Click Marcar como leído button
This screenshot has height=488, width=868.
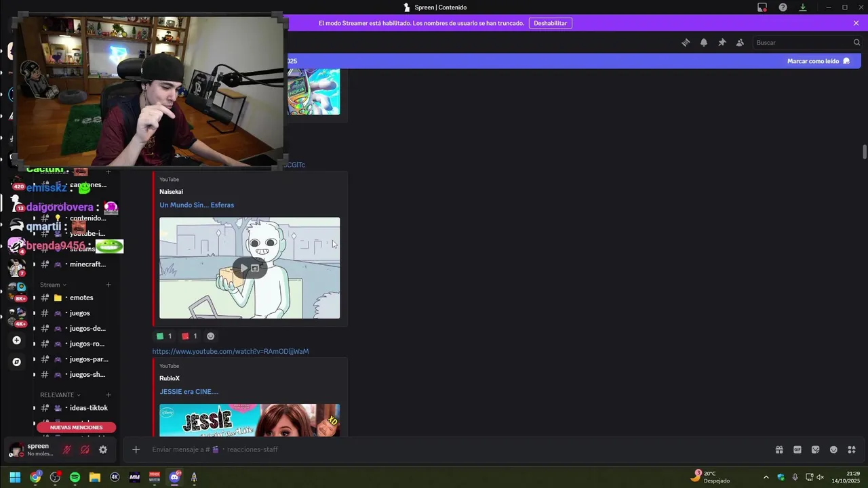click(x=818, y=61)
